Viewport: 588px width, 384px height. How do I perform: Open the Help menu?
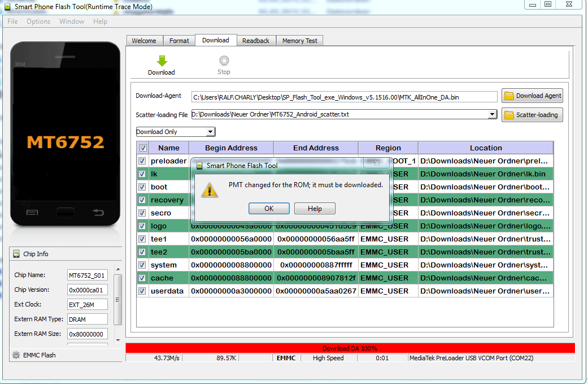[100, 21]
